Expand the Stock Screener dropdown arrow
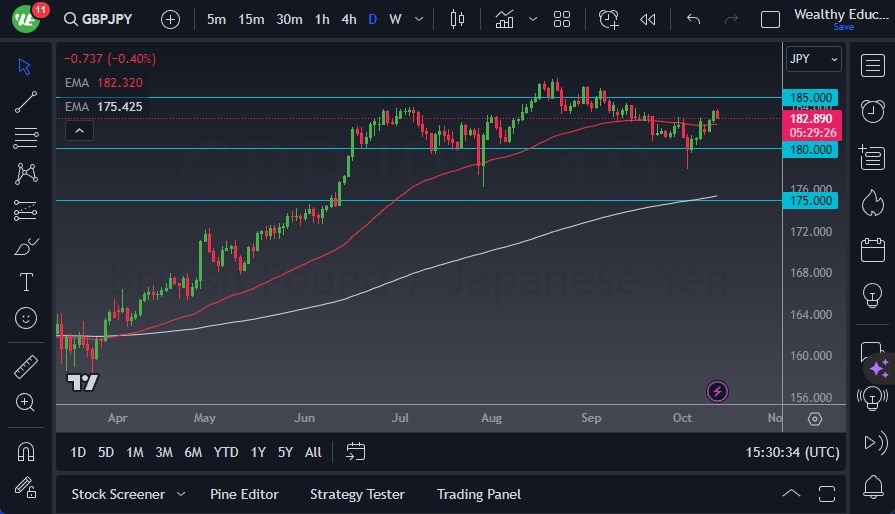This screenshot has height=514, width=895. point(181,494)
